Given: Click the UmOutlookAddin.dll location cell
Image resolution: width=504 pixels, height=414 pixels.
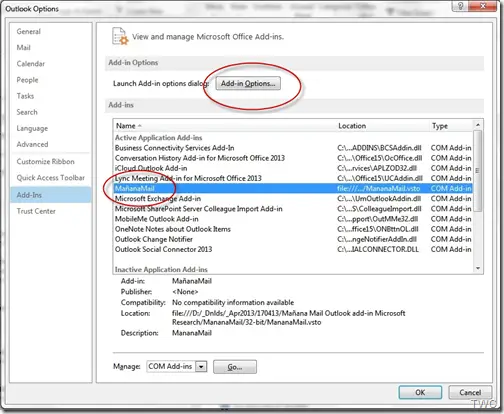Looking at the screenshot, I should click(x=379, y=199).
